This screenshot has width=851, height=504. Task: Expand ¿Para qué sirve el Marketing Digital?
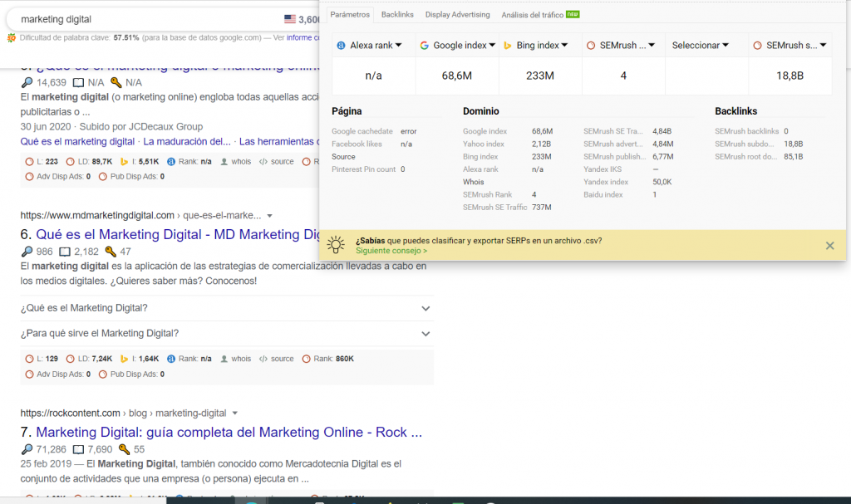226,334
